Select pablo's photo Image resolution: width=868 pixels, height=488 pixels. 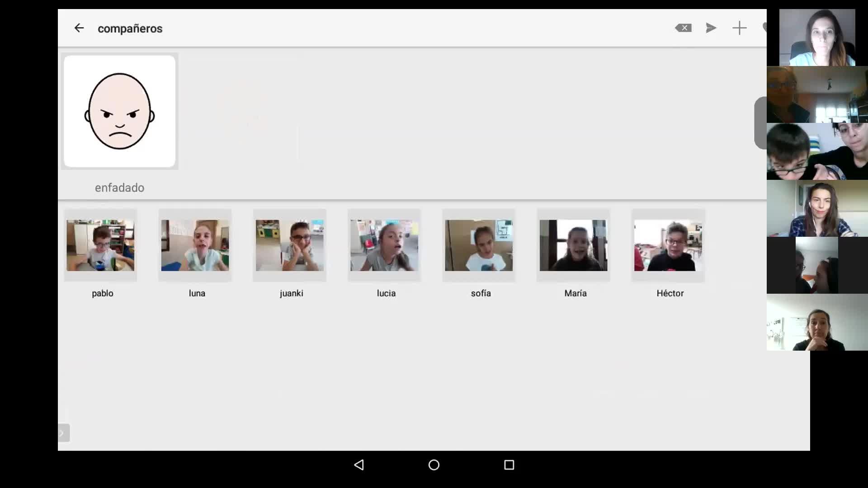[100, 245]
